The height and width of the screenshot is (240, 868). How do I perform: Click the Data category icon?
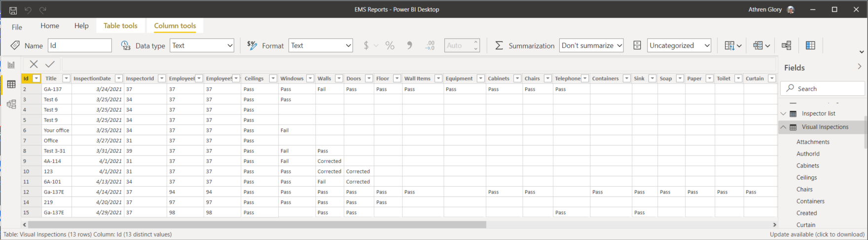[x=637, y=45]
